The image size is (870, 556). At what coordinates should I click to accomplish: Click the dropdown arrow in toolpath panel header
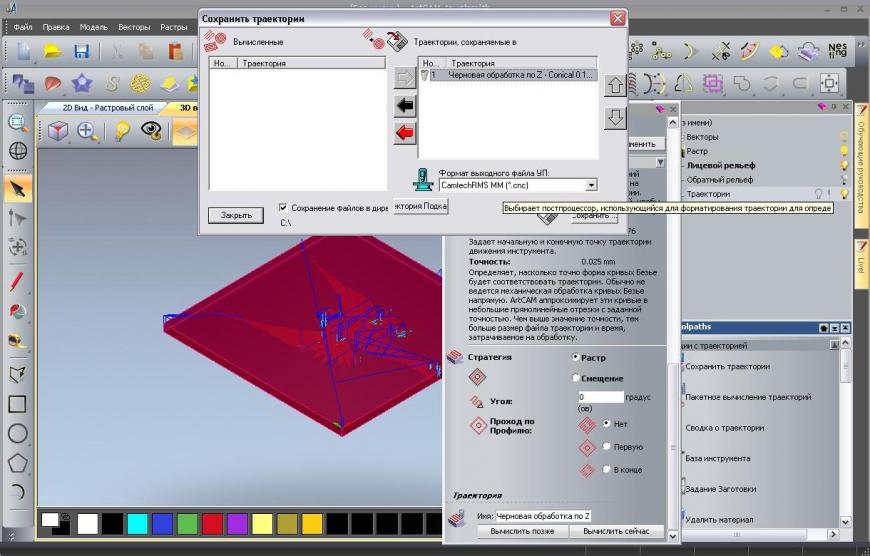coord(660,163)
